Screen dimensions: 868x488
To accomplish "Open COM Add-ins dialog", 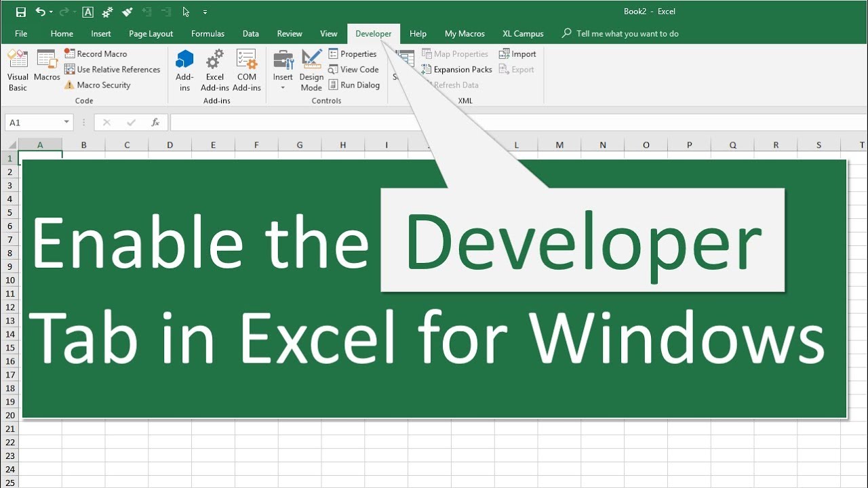I will [x=247, y=70].
